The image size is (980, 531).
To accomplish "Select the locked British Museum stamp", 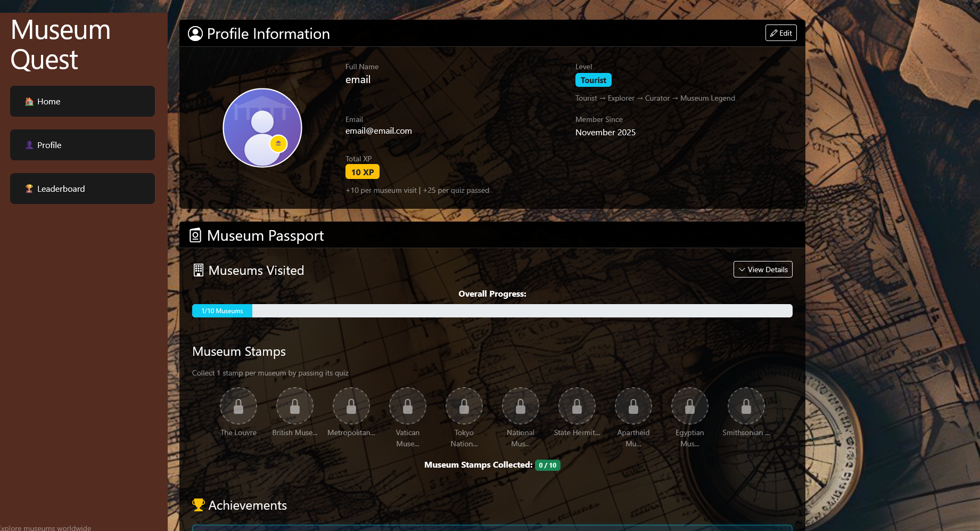I will tap(295, 406).
